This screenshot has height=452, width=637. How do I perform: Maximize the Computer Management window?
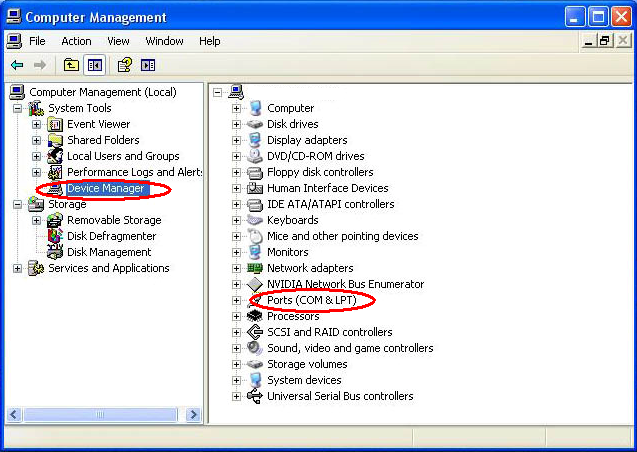598,17
